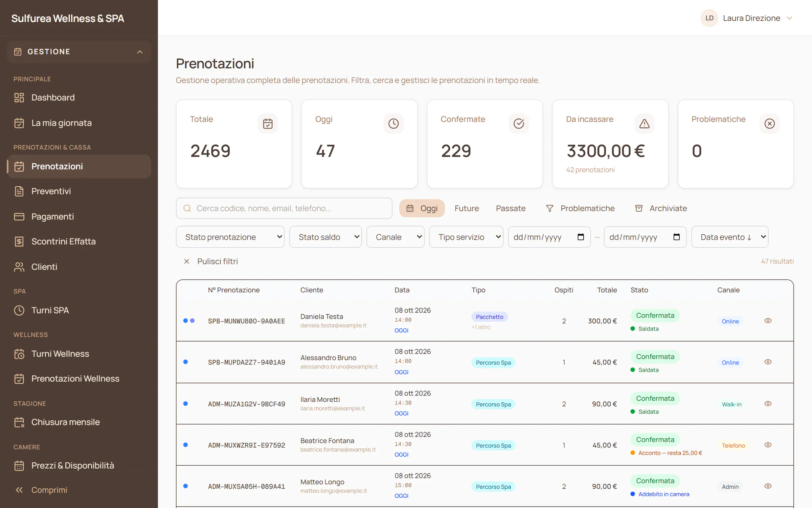The height and width of the screenshot is (508, 812).
Task: Go to Prenotazioni Wellness
Action: click(x=78, y=379)
